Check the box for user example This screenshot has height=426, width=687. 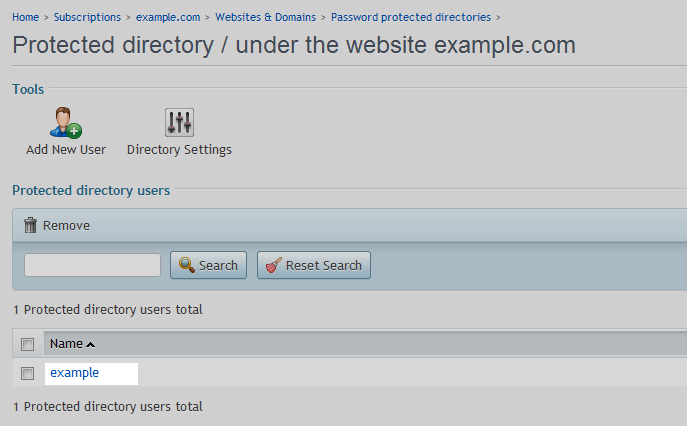[x=27, y=373]
